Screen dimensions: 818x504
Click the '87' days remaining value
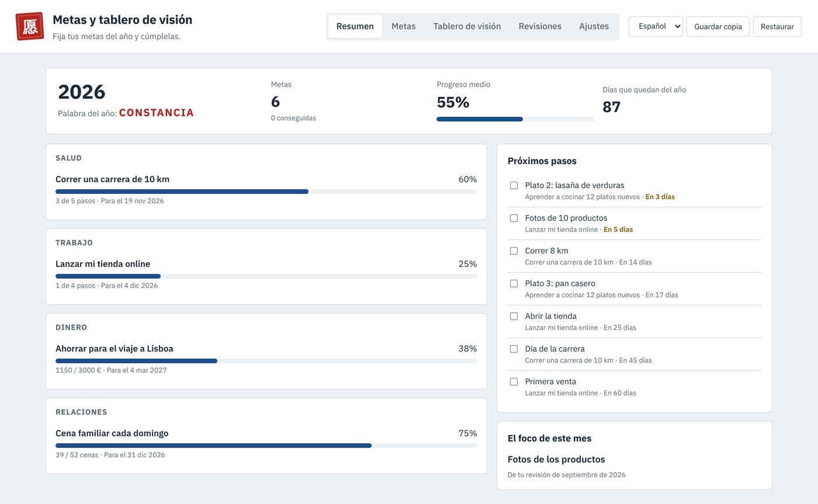(x=612, y=107)
